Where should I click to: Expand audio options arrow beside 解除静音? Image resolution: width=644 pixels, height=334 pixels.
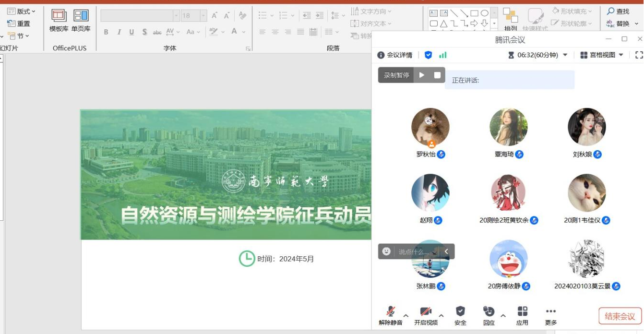click(x=406, y=315)
